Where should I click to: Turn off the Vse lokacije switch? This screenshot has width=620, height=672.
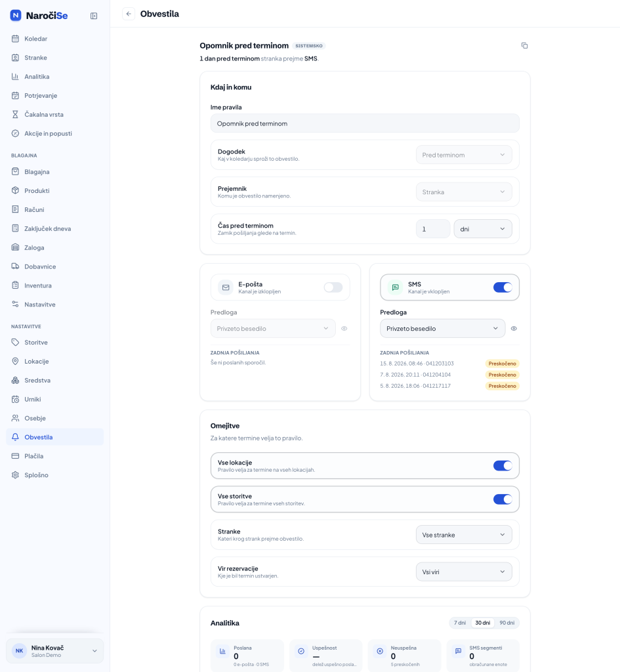click(503, 465)
